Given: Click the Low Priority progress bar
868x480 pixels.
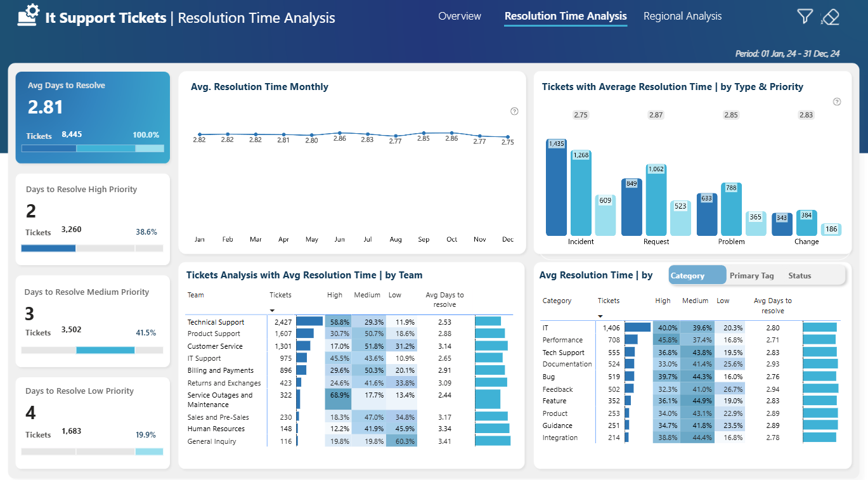Looking at the screenshot, I should click(92, 451).
